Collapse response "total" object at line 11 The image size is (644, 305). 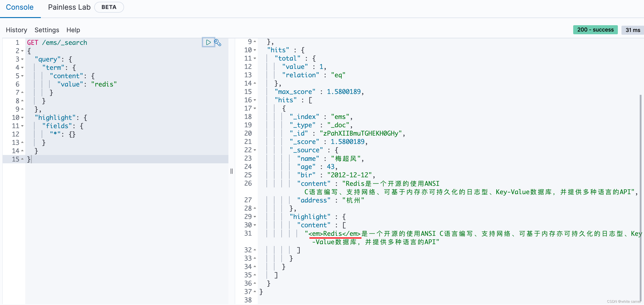tap(255, 58)
